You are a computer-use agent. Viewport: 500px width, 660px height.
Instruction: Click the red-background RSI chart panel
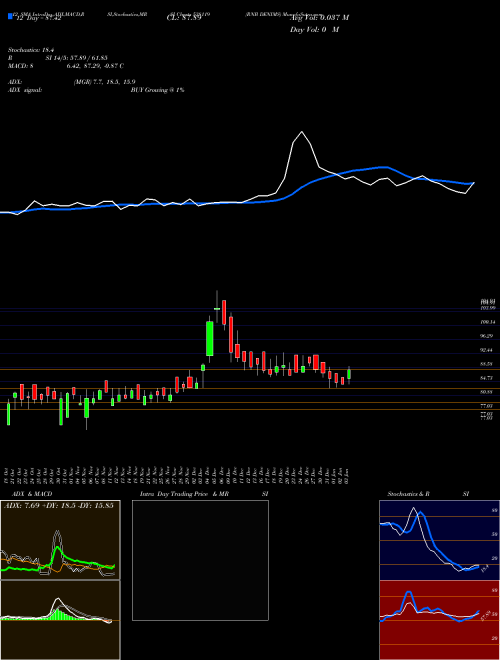point(439,620)
